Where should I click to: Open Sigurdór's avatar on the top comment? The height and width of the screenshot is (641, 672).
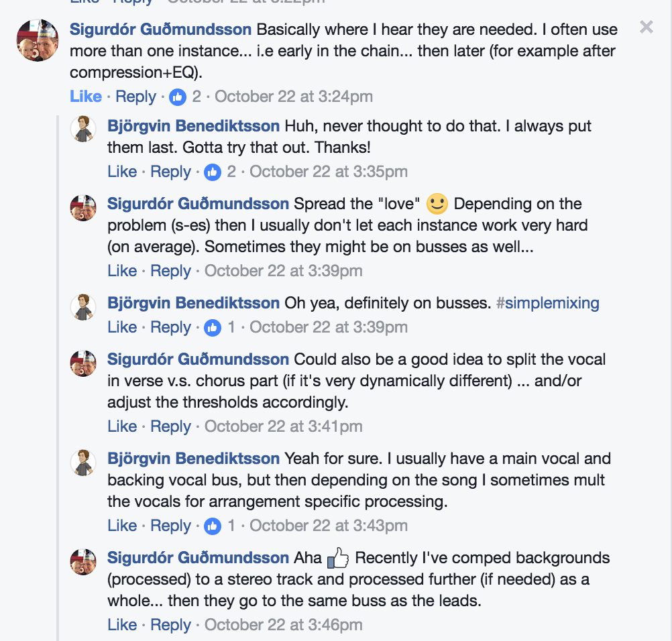click(37, 41)
